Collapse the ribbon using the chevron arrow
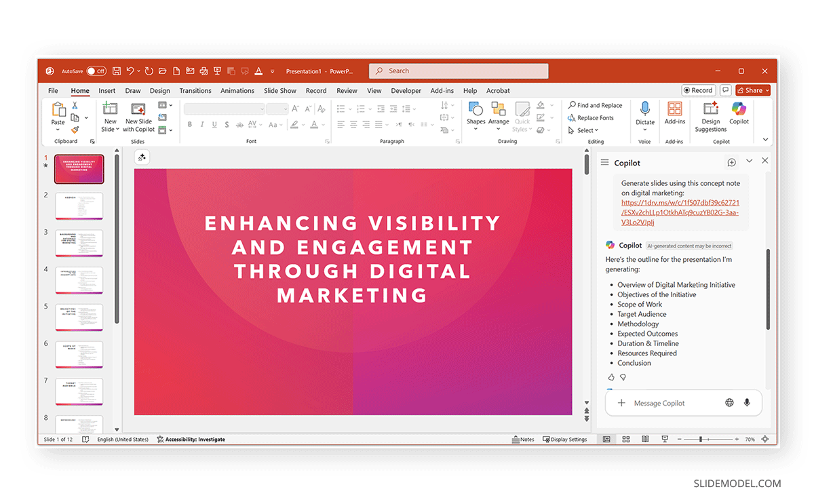Image resolution: width=814 pixels, height=504 pixels. pos(766,140)
